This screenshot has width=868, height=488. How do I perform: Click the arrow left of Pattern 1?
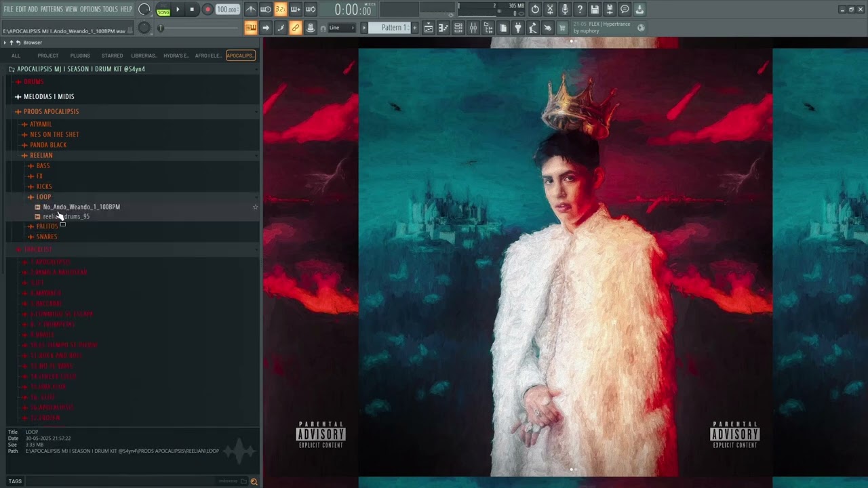(364, 28)
